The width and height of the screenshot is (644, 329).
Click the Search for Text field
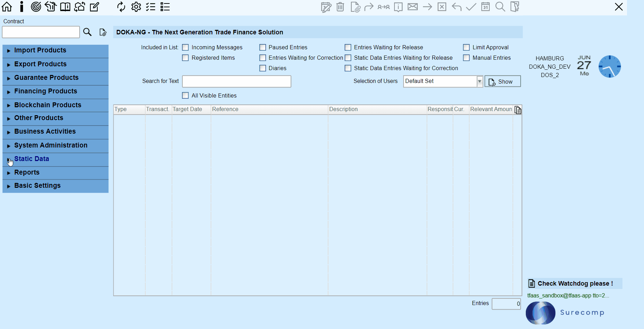[237, 81]
